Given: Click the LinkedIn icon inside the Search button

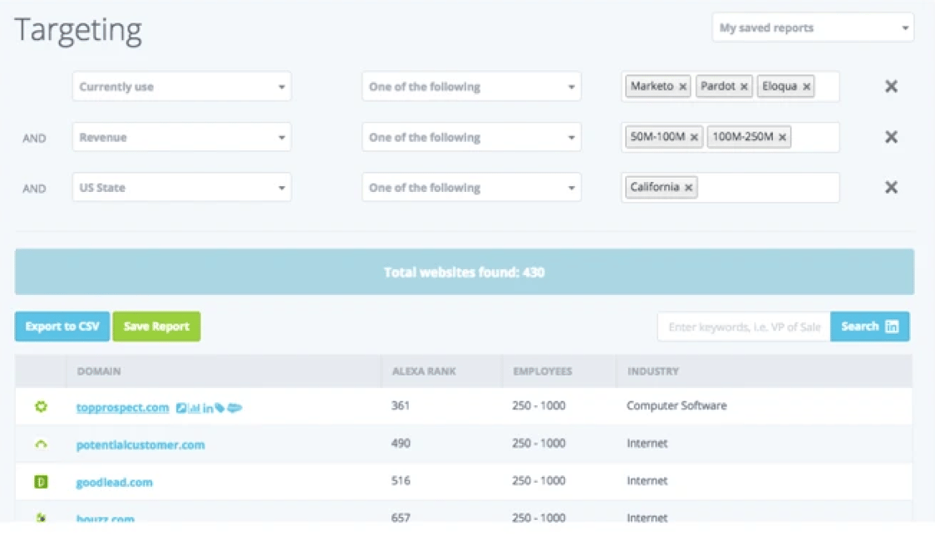Looking at the screenshot, I should tap(893, 327).
